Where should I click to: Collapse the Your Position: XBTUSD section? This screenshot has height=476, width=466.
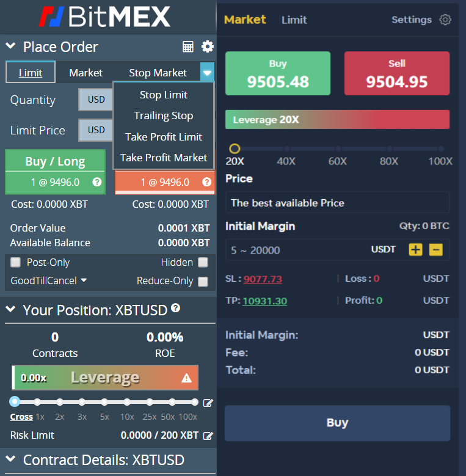10,309
